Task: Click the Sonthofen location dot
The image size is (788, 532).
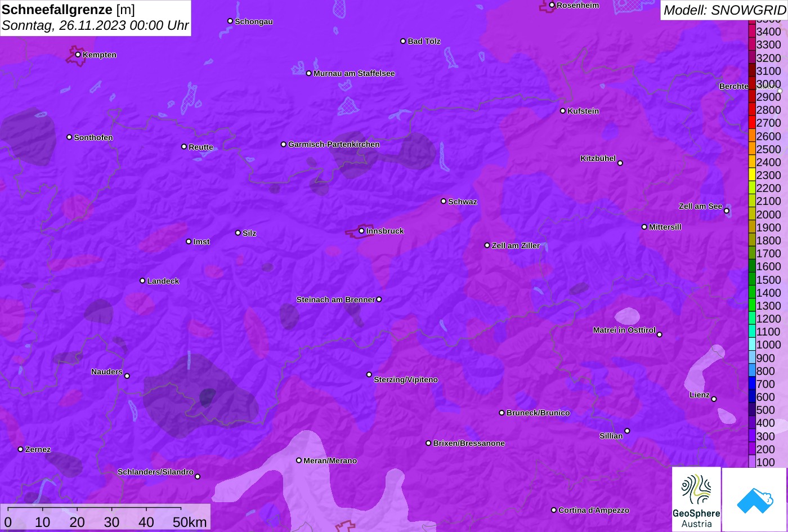Action: [x=69, y=137]
